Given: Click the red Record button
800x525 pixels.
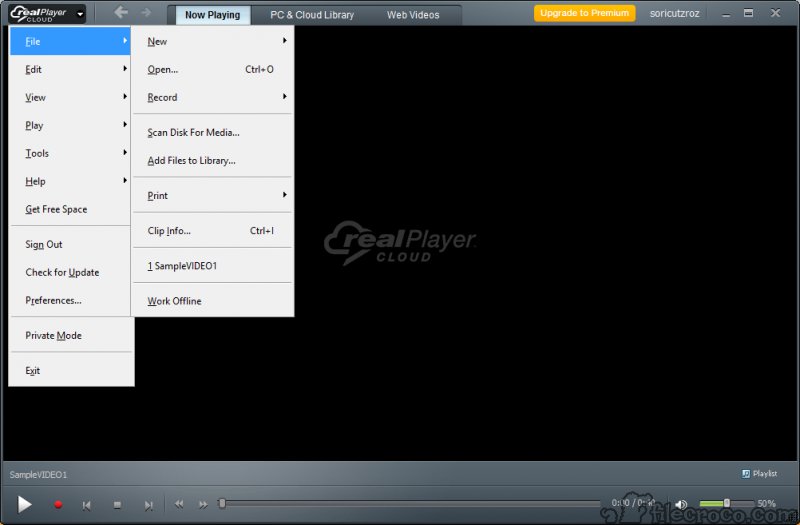Looking at the screenshot, I should 58,505.
